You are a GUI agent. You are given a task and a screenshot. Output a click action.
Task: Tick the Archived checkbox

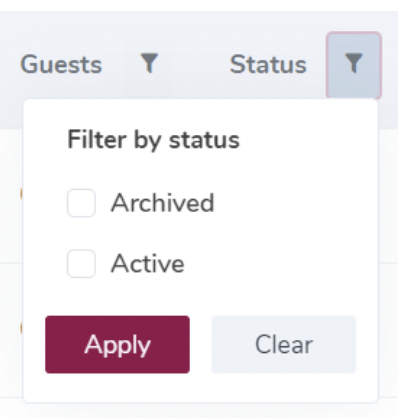[81, 203]
